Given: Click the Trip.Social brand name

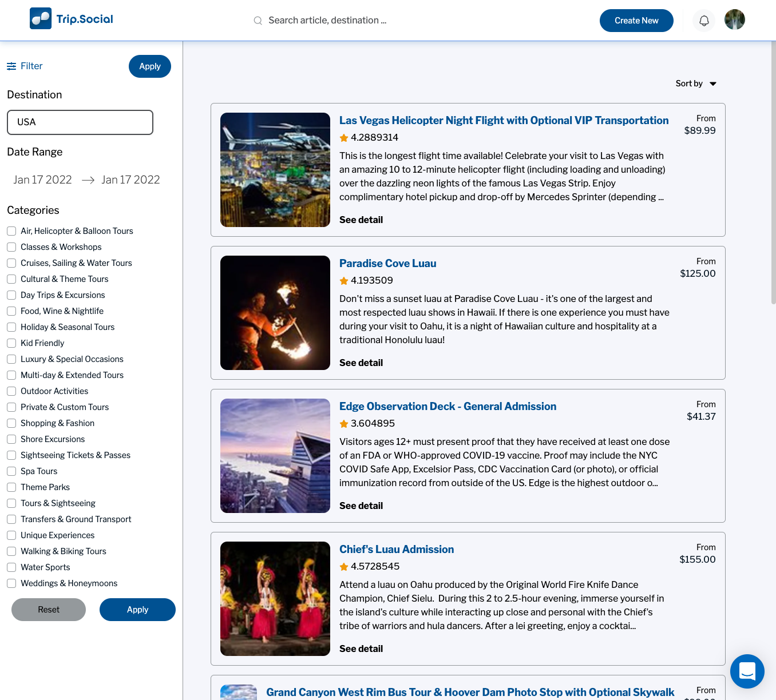Looking at the screenshot, I should (85, 19).
